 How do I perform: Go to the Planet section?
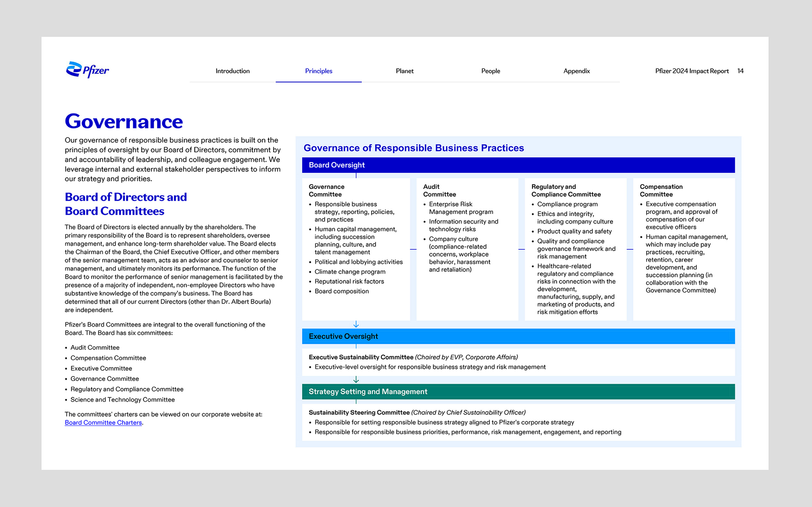pos(404,71)
